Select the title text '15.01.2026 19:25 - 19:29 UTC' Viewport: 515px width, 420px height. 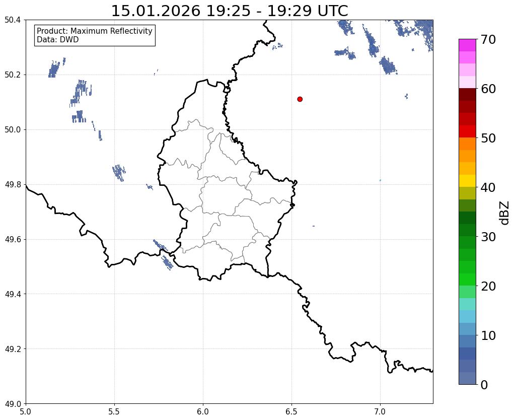[230, 11]
